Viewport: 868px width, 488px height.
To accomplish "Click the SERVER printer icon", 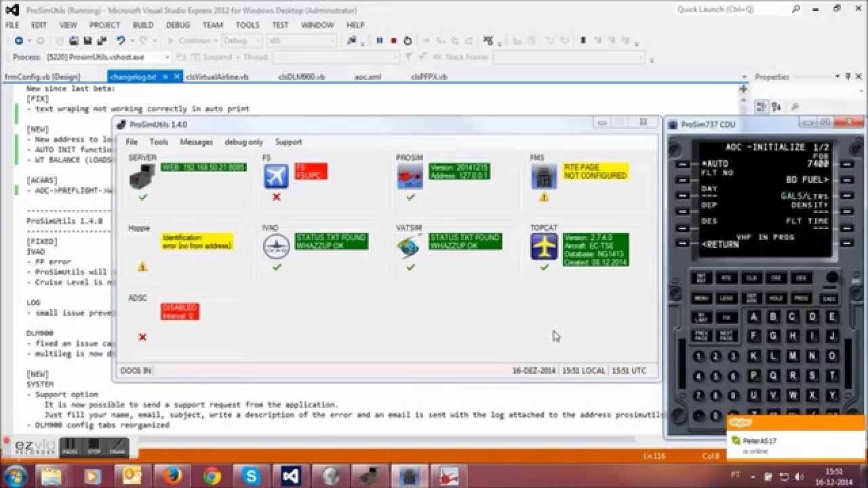I will [142, 178].
